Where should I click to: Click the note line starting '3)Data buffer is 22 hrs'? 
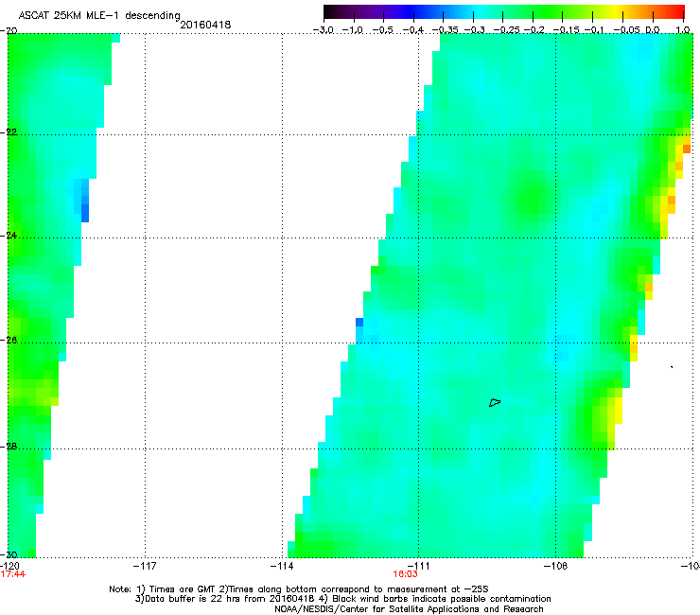(342, 599)
